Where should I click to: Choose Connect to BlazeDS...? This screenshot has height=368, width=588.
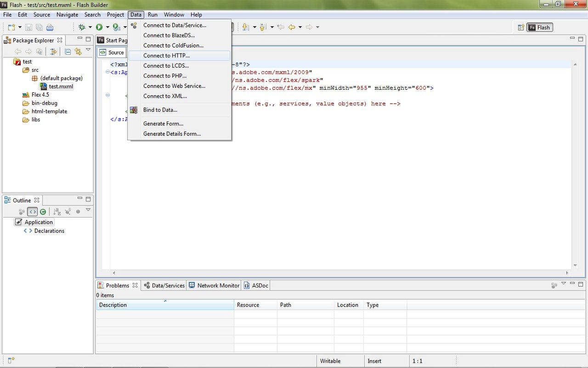click(x=179, y=35)
